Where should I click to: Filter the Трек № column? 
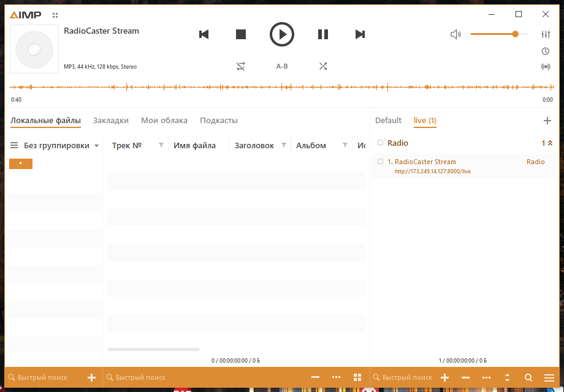pos(161,145)
